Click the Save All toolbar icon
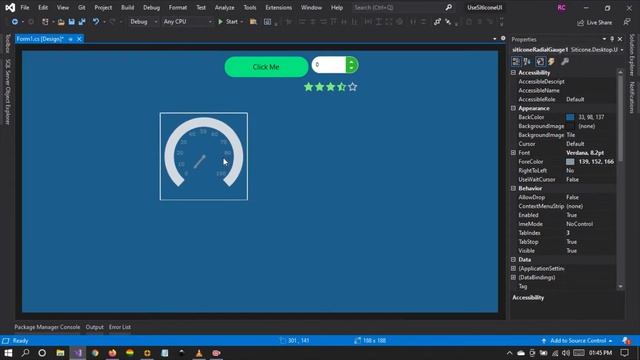The height and width of the screenshot is (360, 640). pos(82,22)
